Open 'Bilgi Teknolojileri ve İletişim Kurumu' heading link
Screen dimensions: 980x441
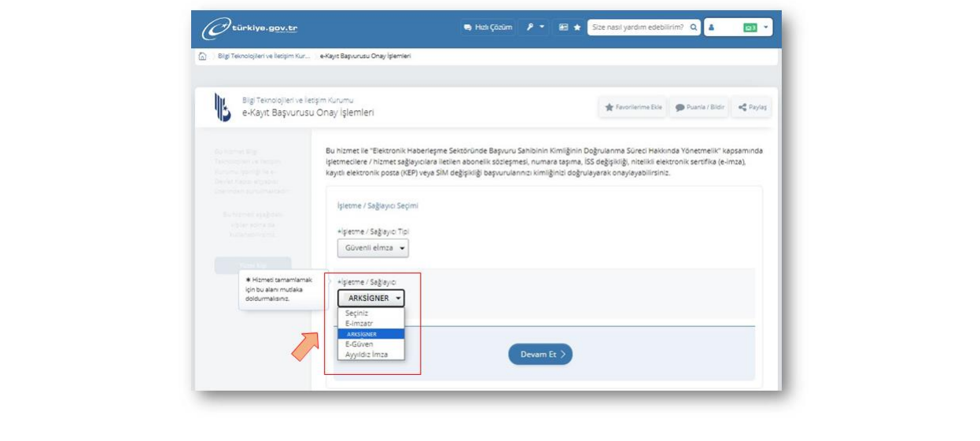tap(298, 101)
